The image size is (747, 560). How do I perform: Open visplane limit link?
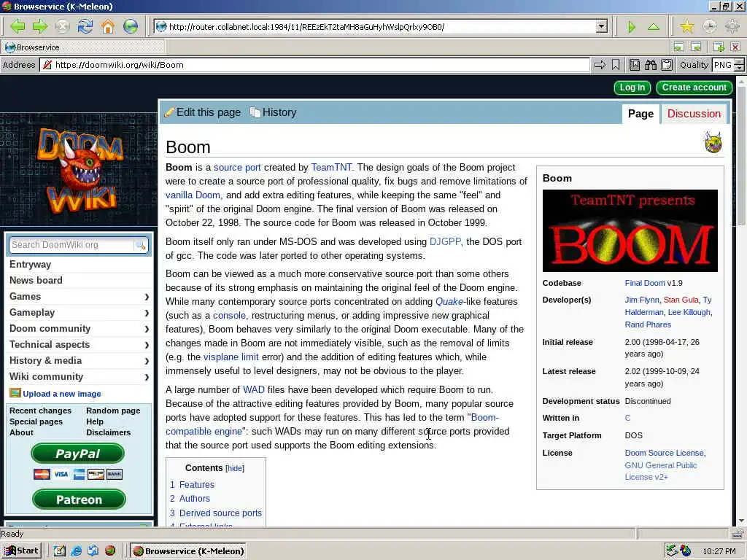tap(231, 357)
